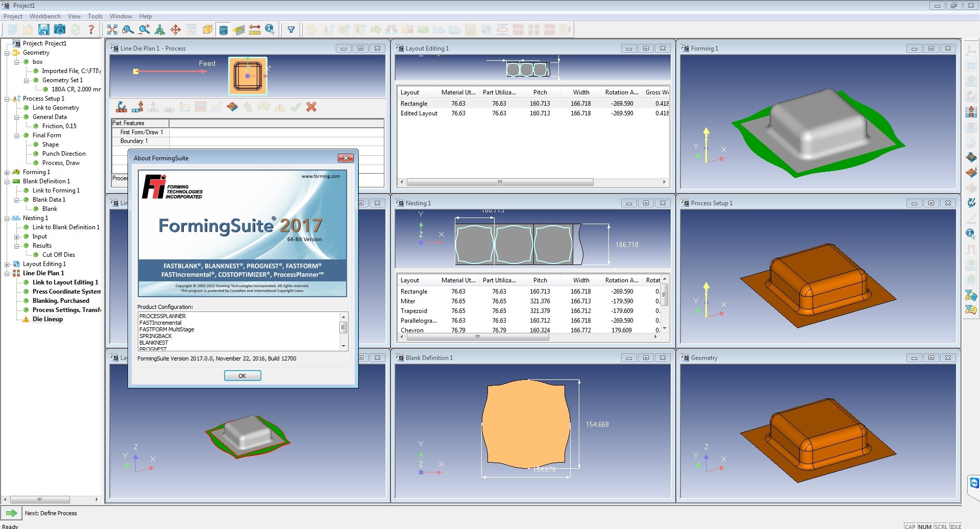Click the yellow cube view orientation icon
The height and width of the screenshot is (529, 980).
pos(207,30)
